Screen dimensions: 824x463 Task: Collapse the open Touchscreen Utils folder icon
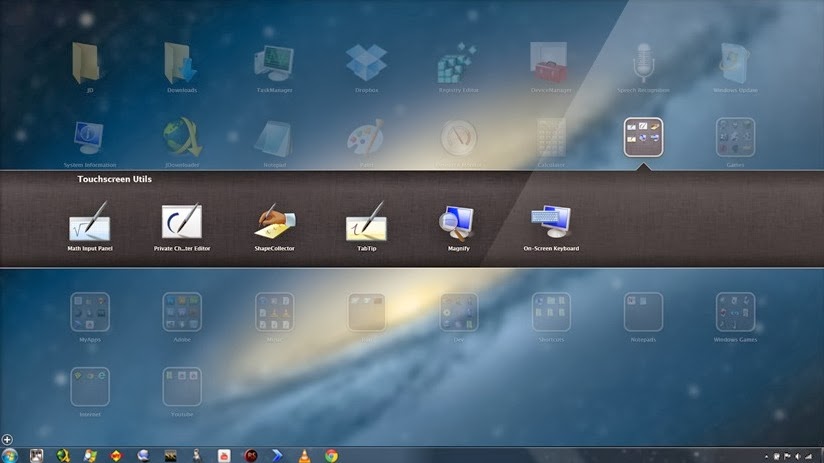[643, 137]
